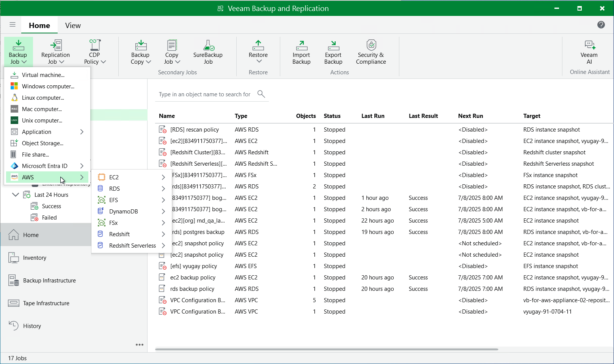Select the Failed tree item
The width and height of the screenshot is (614, 364).
[x=49, y=218]
